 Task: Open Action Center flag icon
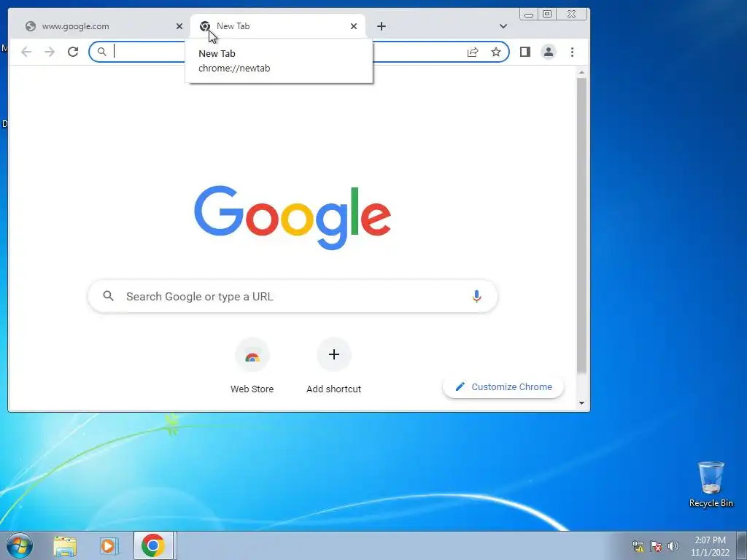coord(656,546)
